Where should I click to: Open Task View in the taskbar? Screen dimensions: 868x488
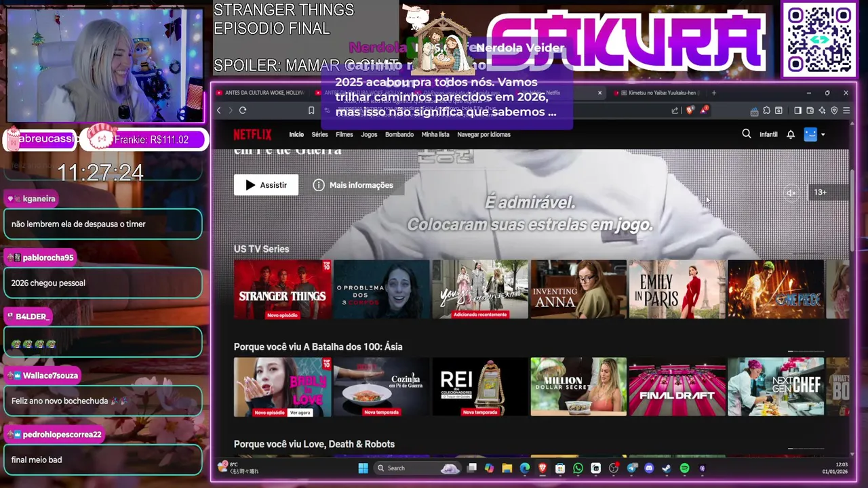[472, 468]
